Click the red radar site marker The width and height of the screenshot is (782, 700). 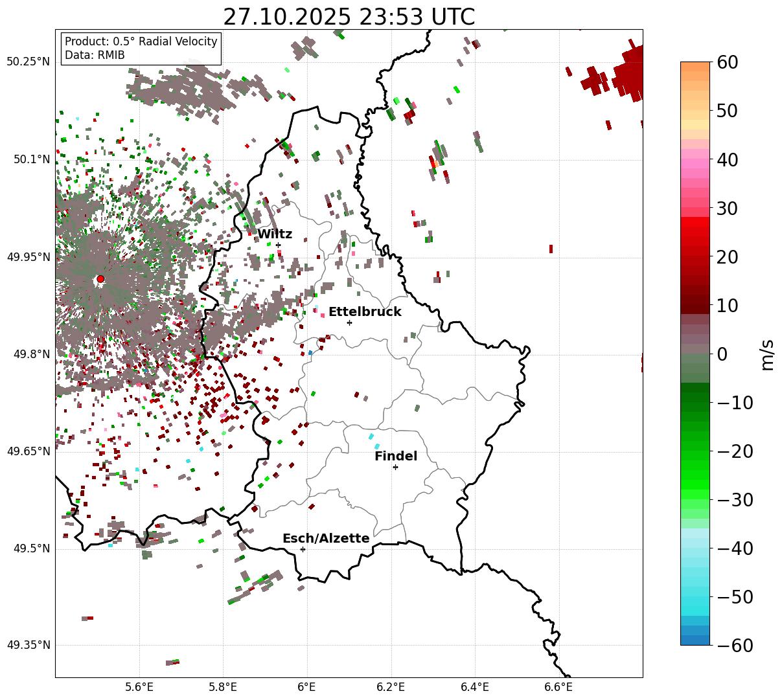pyautogui.click(x=100, y=279)
